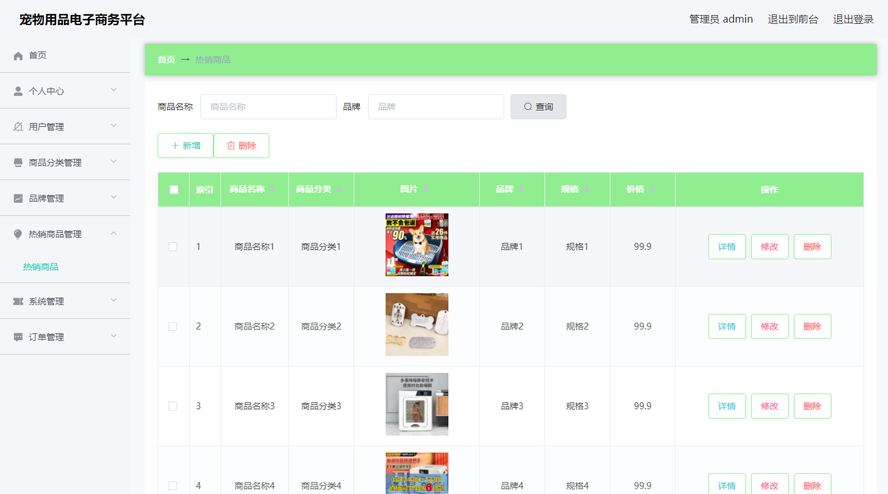This screenshot has width=888, height=494.
Task: Click the sort icon on 图片 column
Action: pyautogui.click(x=425, y=189)
